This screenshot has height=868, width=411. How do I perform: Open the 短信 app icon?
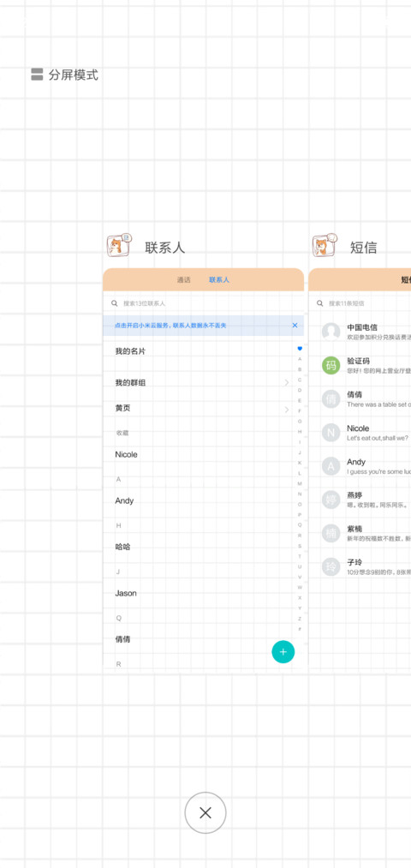click(325, 246)
